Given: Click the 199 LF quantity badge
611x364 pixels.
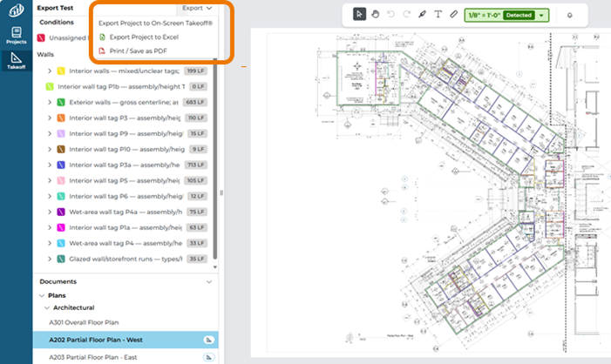Looking at the screenshot, I should point(195,71).
